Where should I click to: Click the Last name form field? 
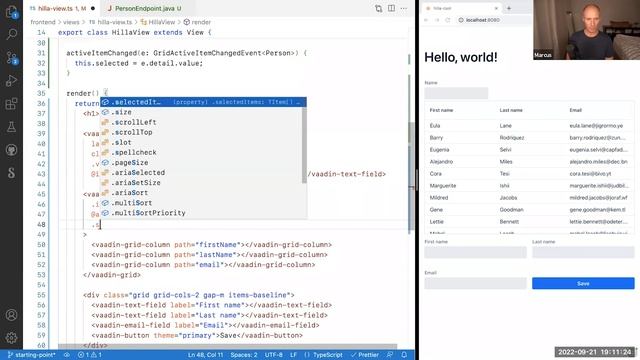[583, 252]
